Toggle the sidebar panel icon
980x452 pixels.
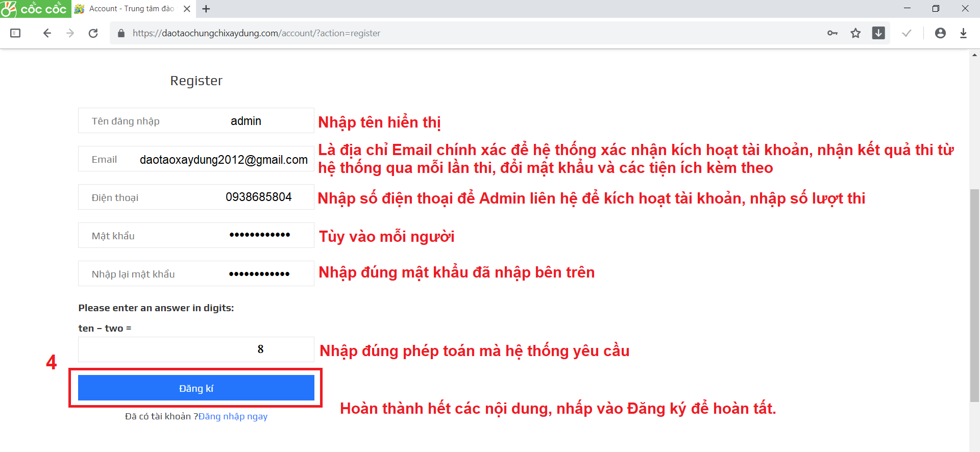[x=15, y=33]
